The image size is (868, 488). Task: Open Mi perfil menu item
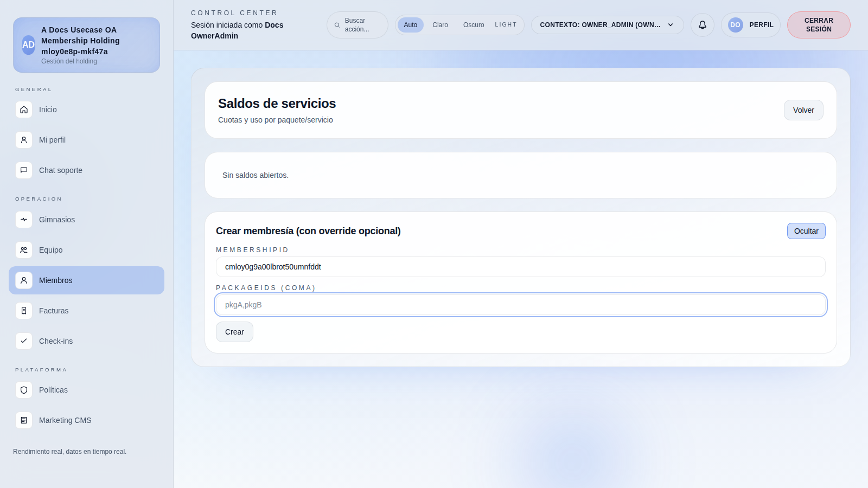[52, 140]
